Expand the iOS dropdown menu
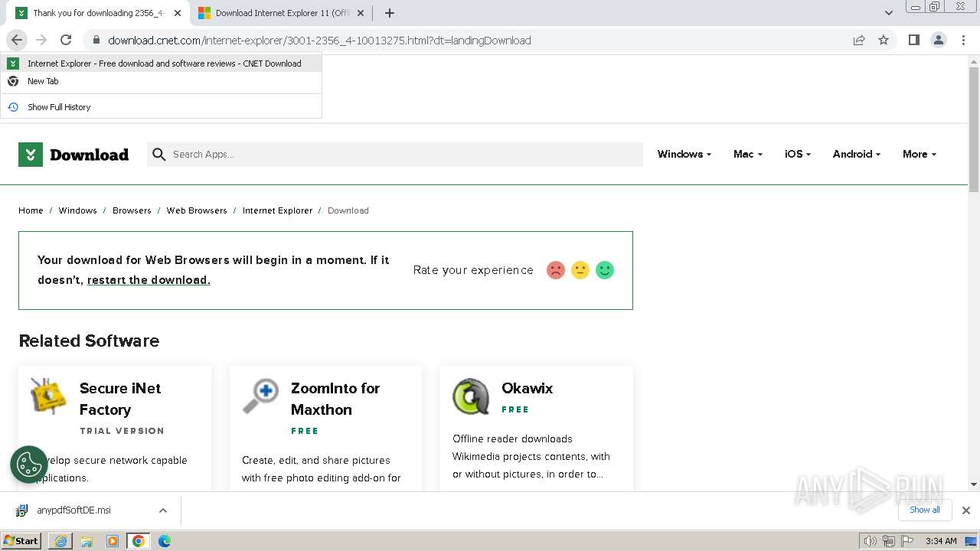The image size is (980, 551). pos(798,154)
